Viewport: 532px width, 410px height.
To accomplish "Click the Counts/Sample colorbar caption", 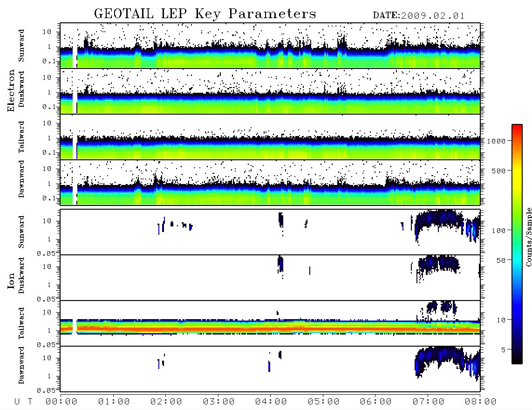I will click(528, 237).
